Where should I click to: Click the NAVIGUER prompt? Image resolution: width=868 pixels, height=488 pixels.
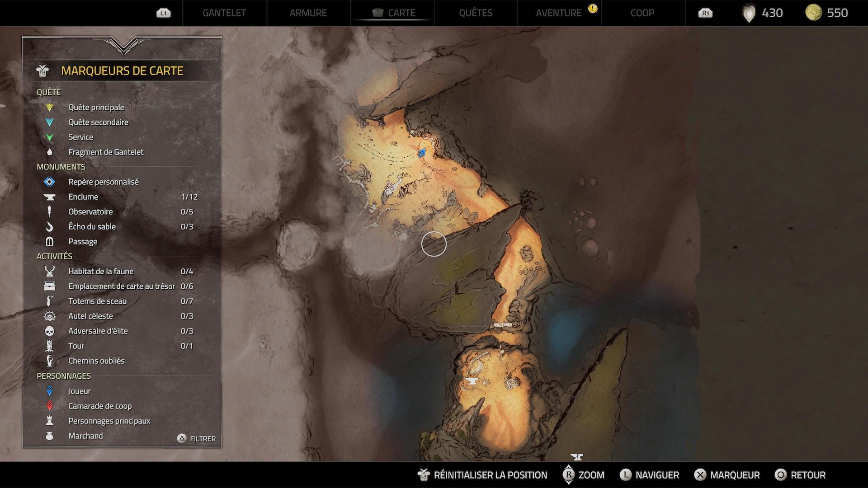pos(649,475)
